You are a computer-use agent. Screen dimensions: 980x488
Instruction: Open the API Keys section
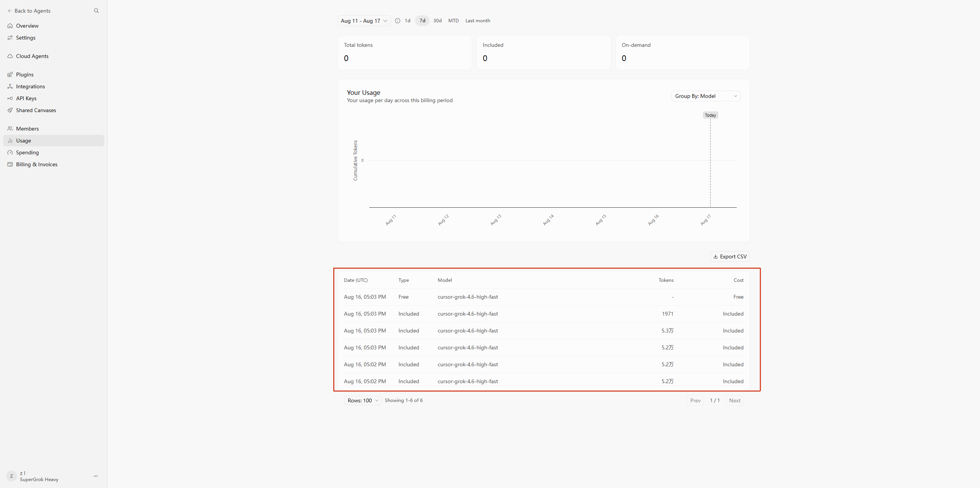(53, 98)
